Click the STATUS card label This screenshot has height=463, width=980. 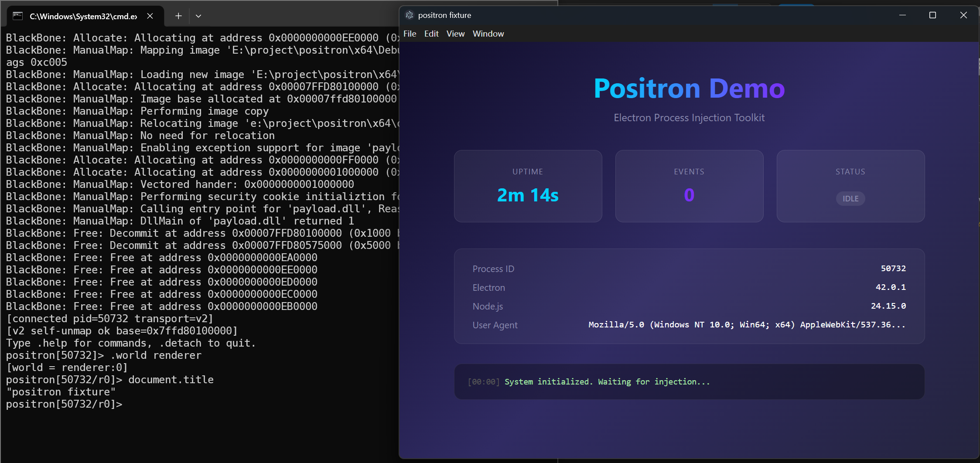click(850, 172)
